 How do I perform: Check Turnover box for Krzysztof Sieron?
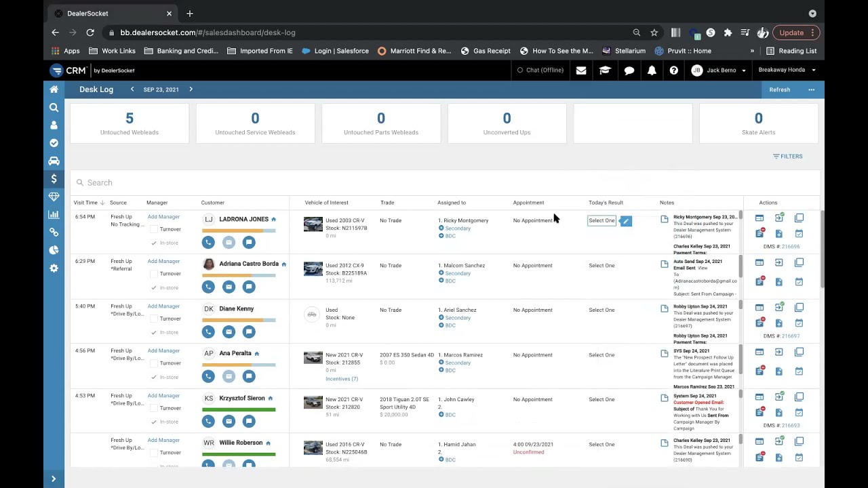point(154,408)
